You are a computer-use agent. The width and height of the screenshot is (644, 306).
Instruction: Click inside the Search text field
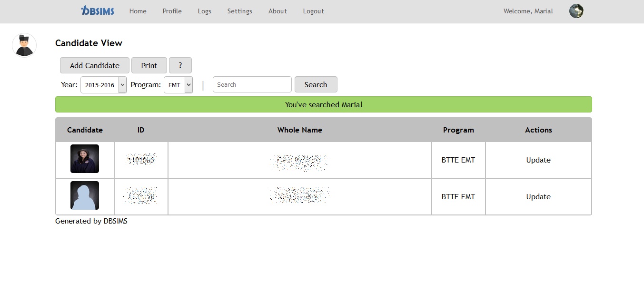tap(252, 84)
